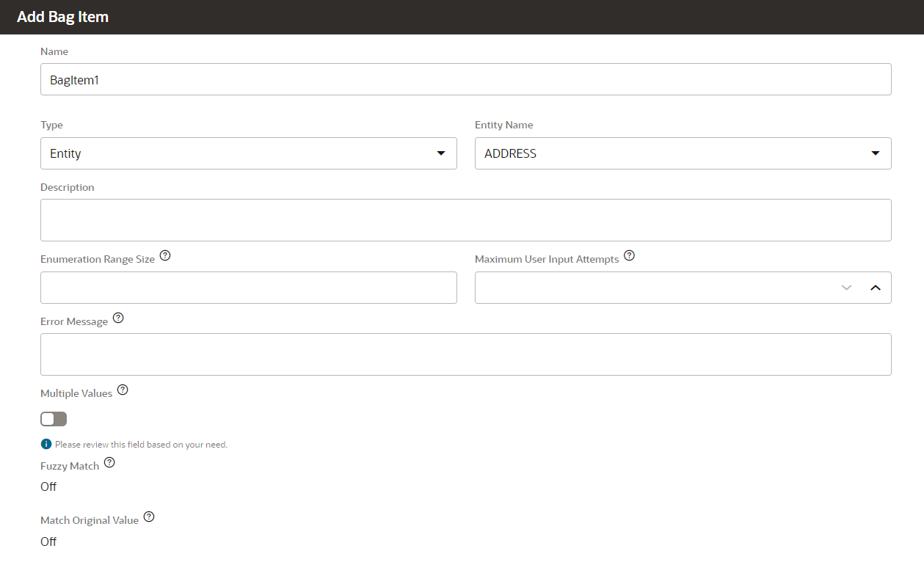Click the Error Message input area
Image resolution: width=924 pixels, height=565 pixels.
pyautogui.click(x=465, y=354)
